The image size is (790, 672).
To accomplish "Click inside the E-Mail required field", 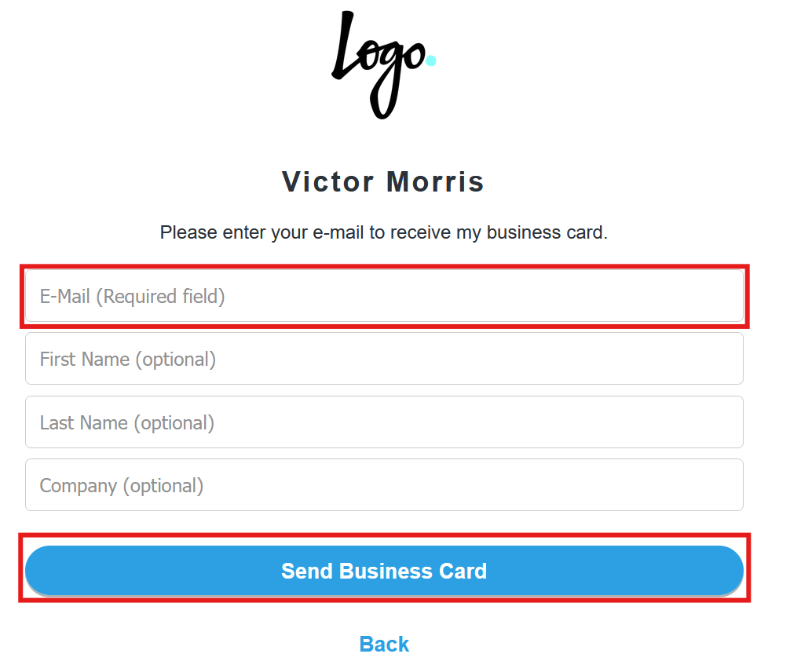I will coord(384,296).
